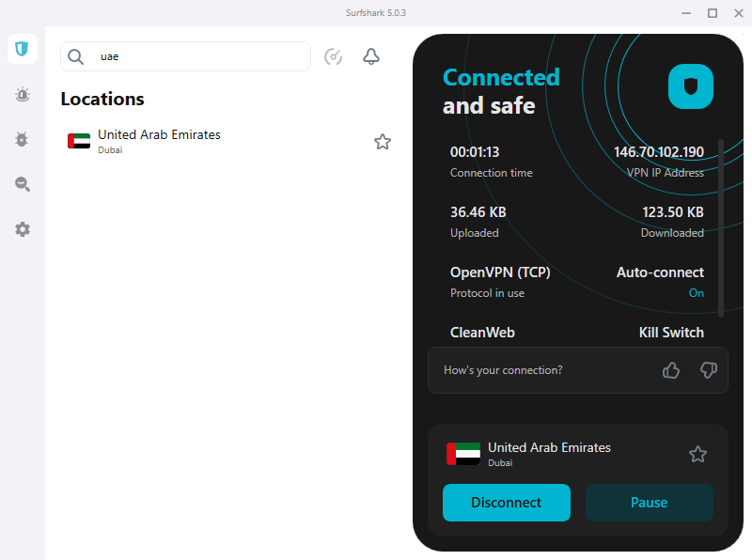Open Kill Switch setting
Screen dimensions: 752x560
click(671, 333)
